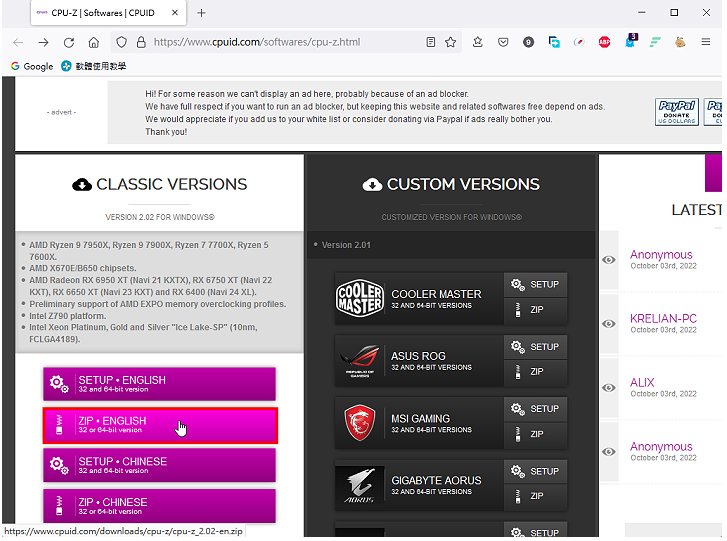Donate via PayPal US dollars button
This screenshot has width=727, height=541.
[x=676, y=112]
